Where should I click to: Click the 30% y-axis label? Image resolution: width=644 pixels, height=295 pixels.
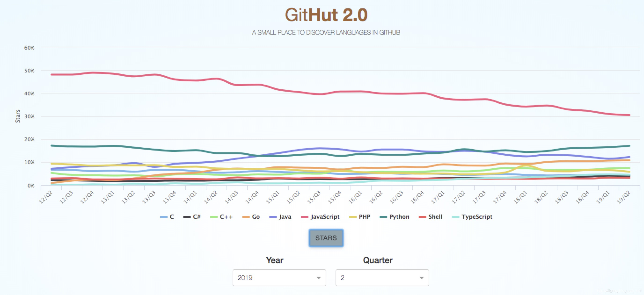pyautogui.click(x=29, y=116)
